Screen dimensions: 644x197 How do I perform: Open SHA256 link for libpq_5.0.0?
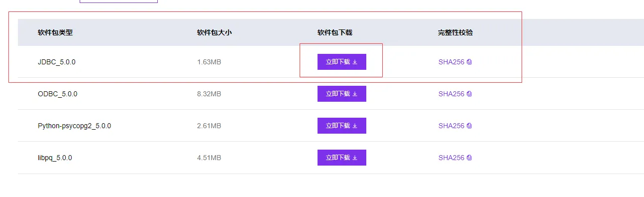[451, 158]
